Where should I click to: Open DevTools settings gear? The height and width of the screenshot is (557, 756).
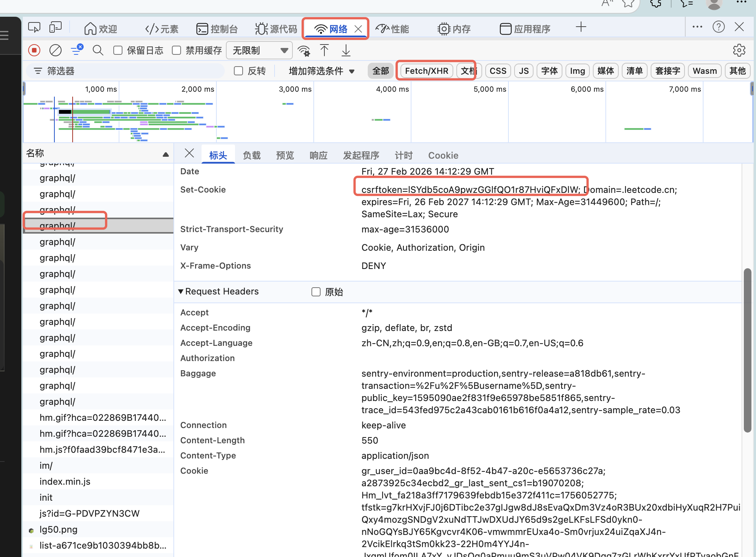click(739, 50)
